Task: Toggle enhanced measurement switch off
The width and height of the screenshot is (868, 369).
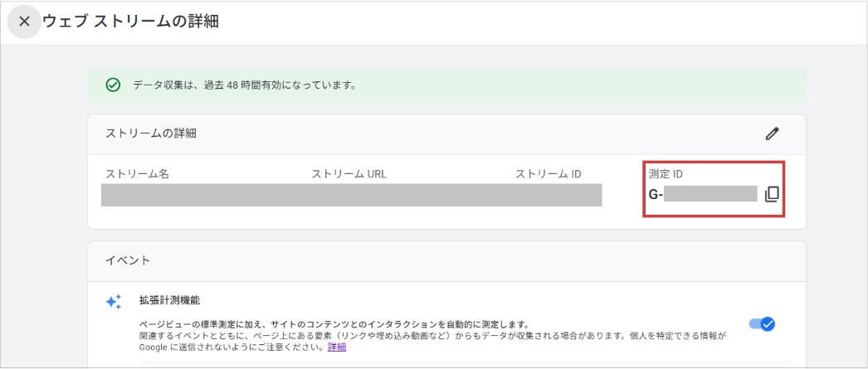Action: pos(763,324)
